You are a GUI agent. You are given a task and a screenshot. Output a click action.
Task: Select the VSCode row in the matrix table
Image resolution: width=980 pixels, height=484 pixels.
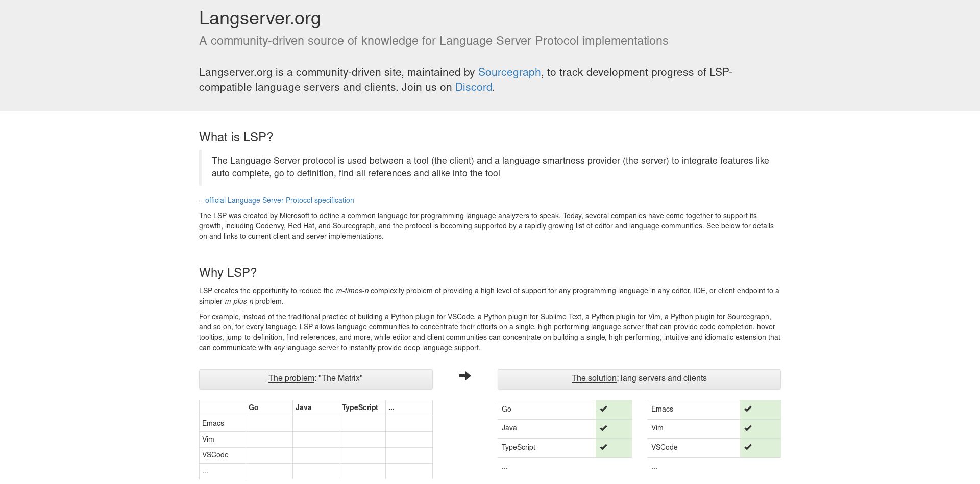click(215, 455)
